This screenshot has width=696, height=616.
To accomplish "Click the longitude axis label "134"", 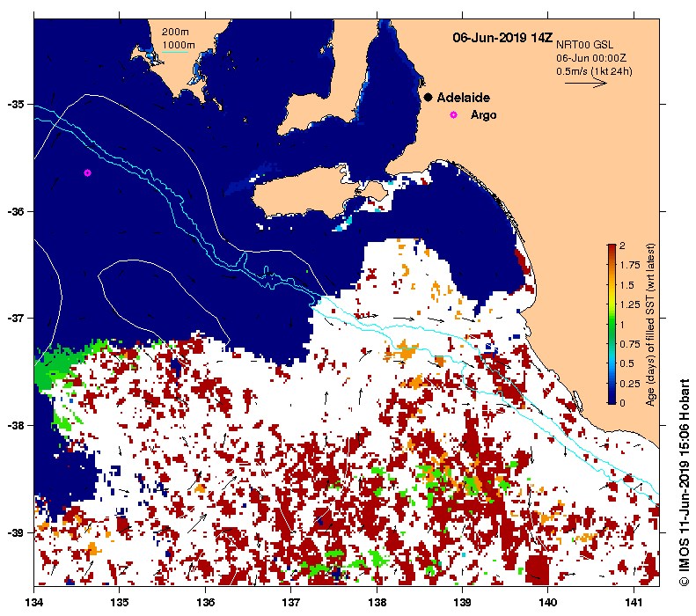I will pyautogui.click(x=34, y=602).
